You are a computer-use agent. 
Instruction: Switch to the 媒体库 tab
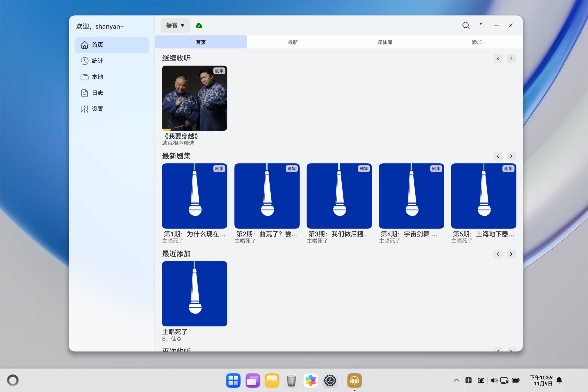pyautogui.click(x=384, y=42)
